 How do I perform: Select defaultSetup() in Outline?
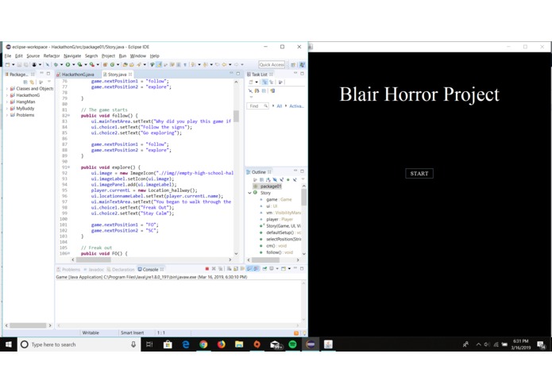(283, 233)
